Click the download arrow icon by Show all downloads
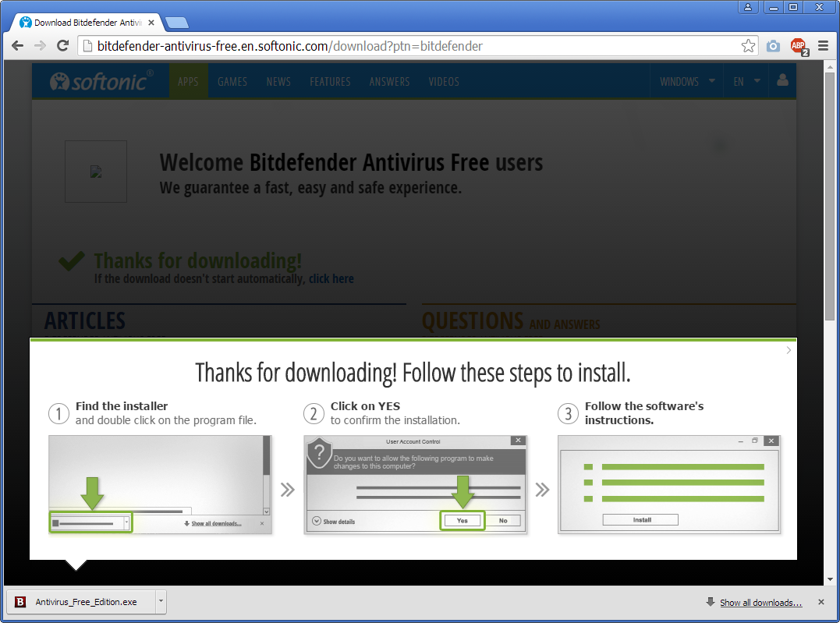840x623 pixels. click(711, 602)
